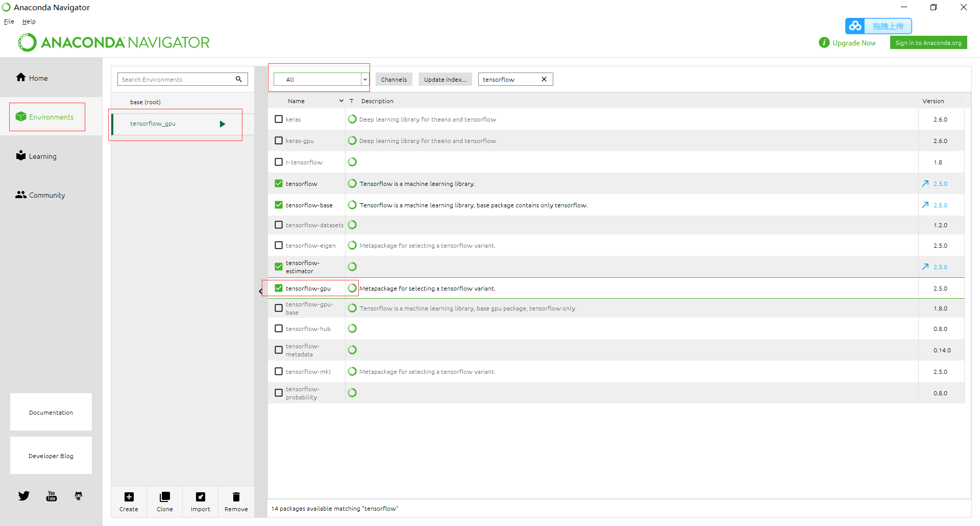
Task: Click the status circle icon for r-tensorflow
Action: (x=352, y=162)
